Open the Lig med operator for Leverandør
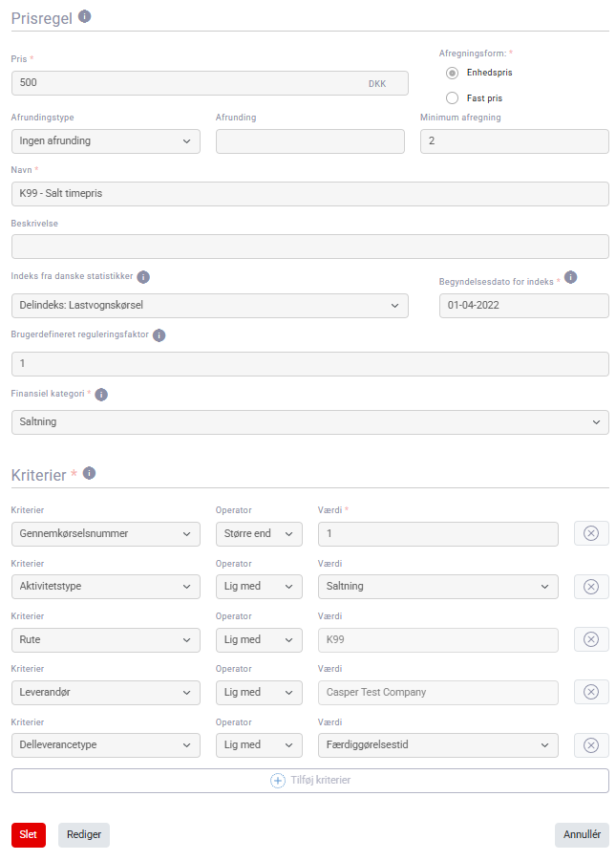 [x=259, y=693]
